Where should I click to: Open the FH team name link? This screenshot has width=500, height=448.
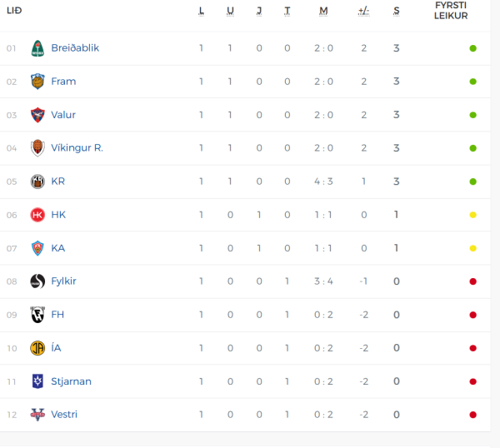pyautogui.click(x=57, y=315)
